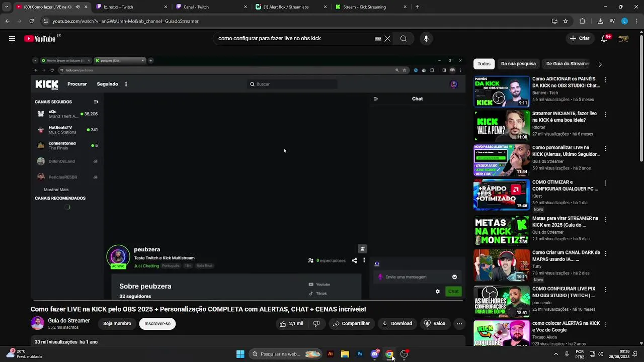644x362 pixels.
Task: Focus the YouTube search input field
Action: (294, 39)
